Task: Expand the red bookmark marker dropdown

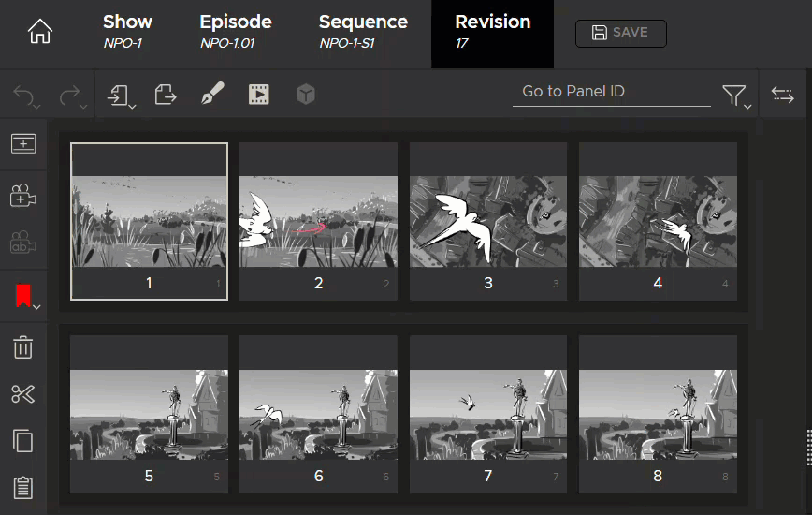Action: coord(26,298)
